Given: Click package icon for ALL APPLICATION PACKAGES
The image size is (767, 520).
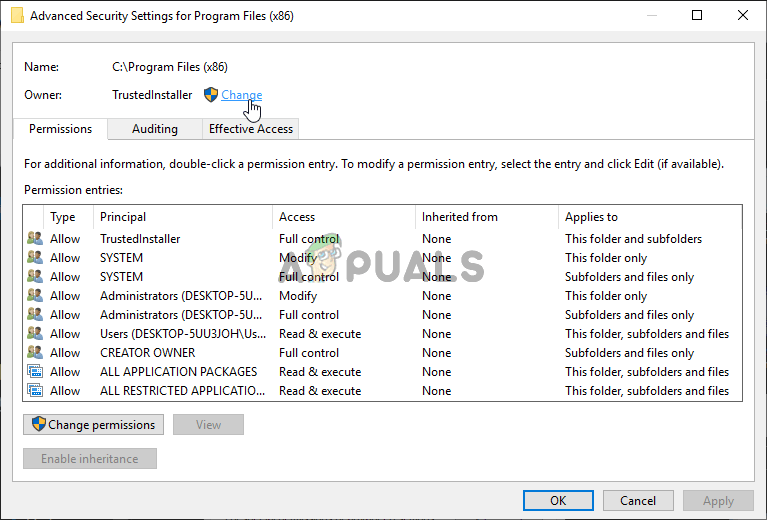Looking at the screenshot, I should pos(35,372).
